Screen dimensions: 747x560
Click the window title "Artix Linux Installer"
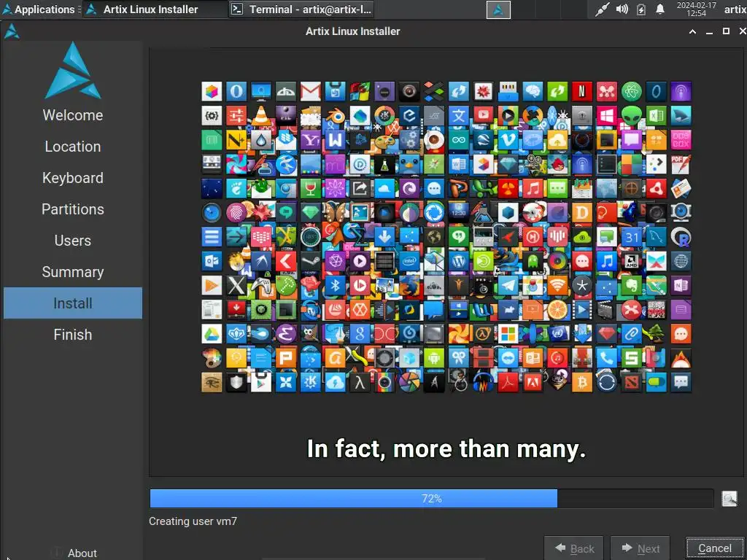pyautogui.click(x=353, y=31)
